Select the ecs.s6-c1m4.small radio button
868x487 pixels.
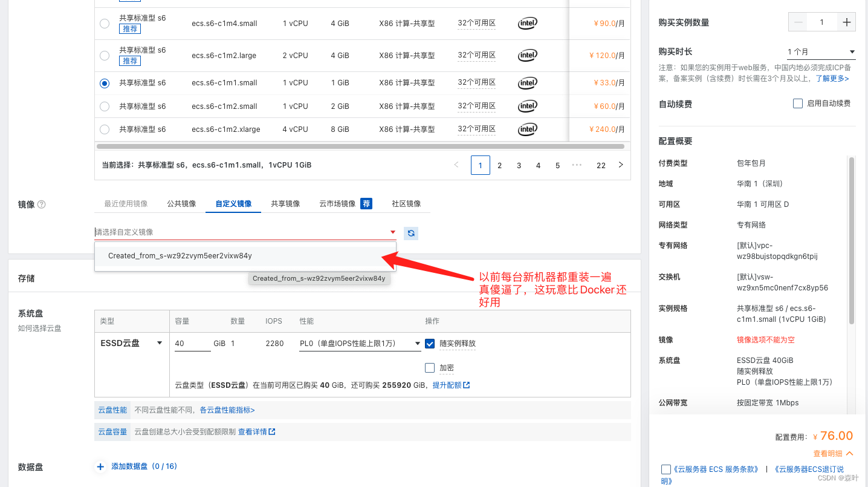(x=105, y=24)
